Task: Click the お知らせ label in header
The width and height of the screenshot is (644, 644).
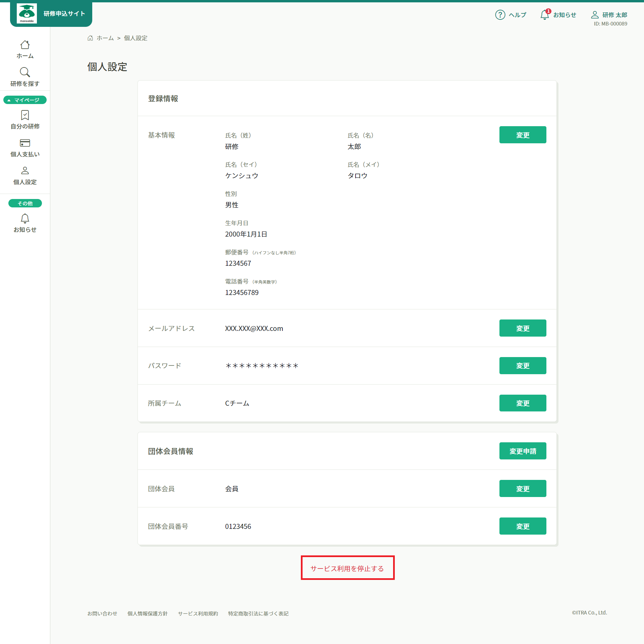Action: click(565, 15)
